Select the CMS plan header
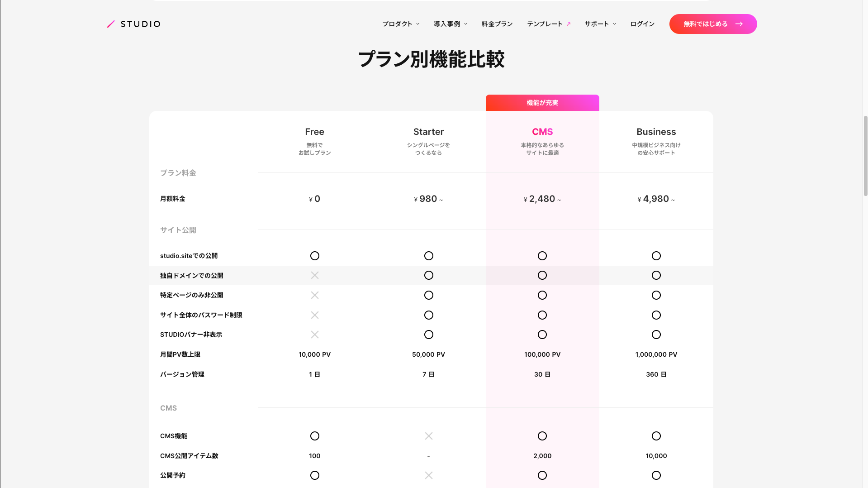 (x=542, y=132)
